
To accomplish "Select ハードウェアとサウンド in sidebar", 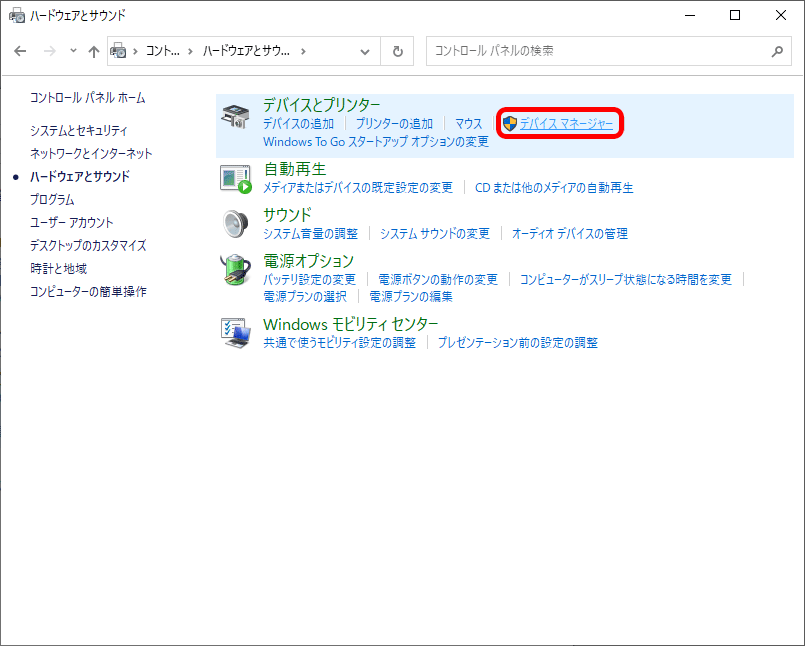I will point(80,176).
